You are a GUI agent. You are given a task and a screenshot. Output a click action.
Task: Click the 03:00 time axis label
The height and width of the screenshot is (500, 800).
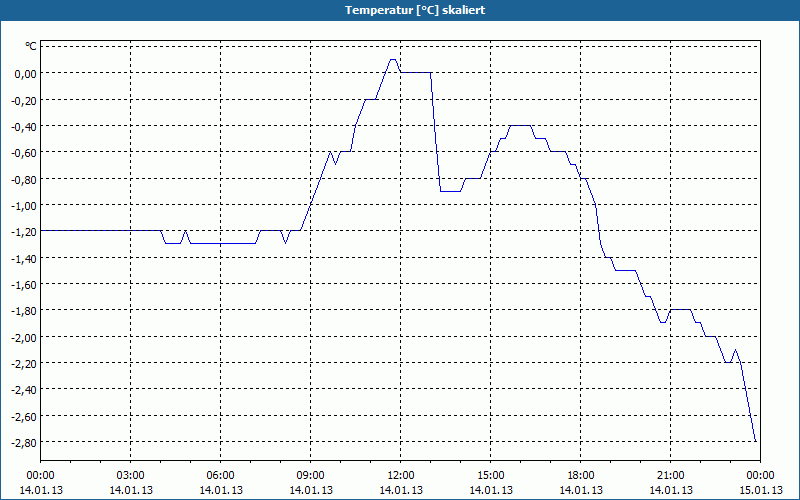point(131,476)
